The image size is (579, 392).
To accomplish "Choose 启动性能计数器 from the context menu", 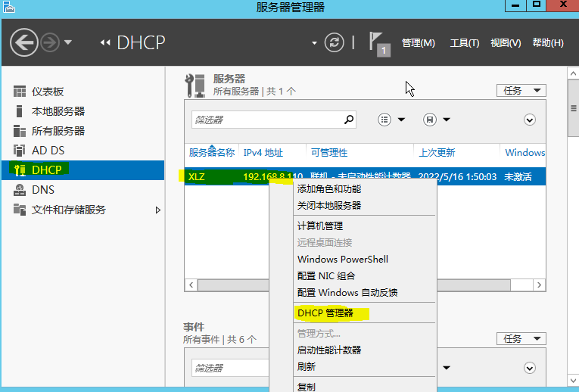I will click(x=365, y=350).
